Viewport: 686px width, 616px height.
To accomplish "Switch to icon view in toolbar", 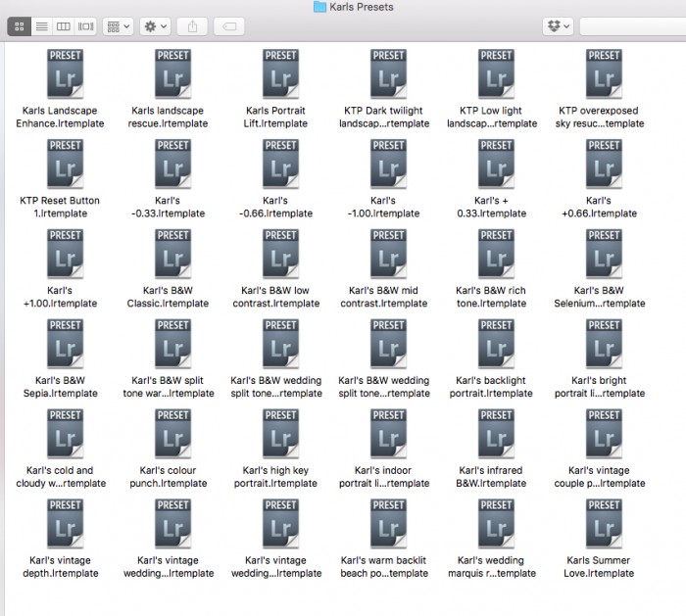I will pos(20,26).
